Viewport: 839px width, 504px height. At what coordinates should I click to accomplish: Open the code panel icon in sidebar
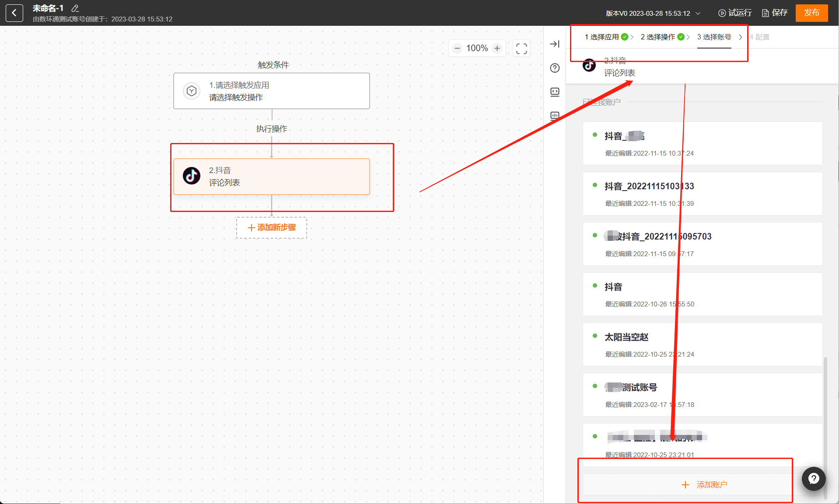tap(555, 92)
